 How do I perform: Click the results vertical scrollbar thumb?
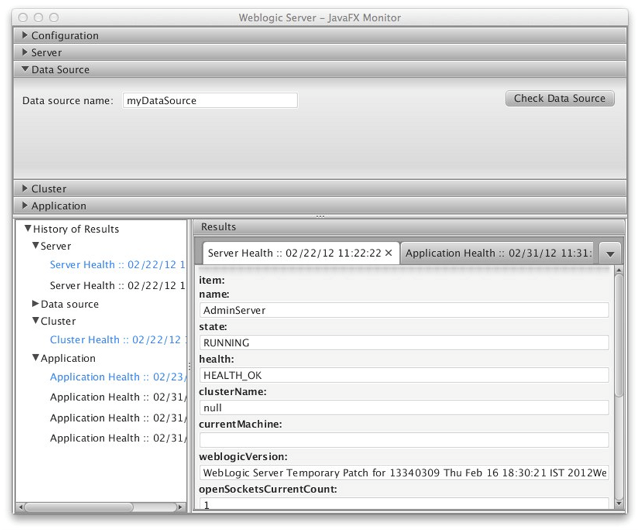(x=619, y=335)
